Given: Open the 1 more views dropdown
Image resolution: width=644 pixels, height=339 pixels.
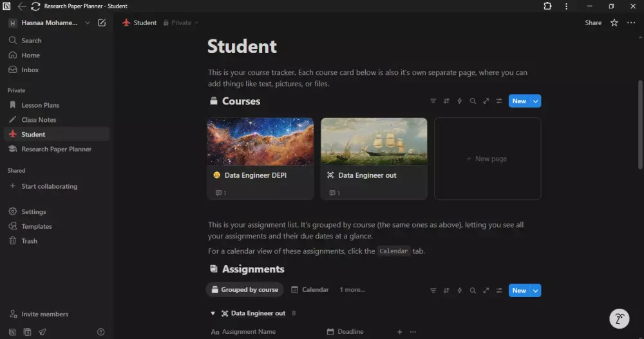Looking at the screenshot, I should pos(352,289).
